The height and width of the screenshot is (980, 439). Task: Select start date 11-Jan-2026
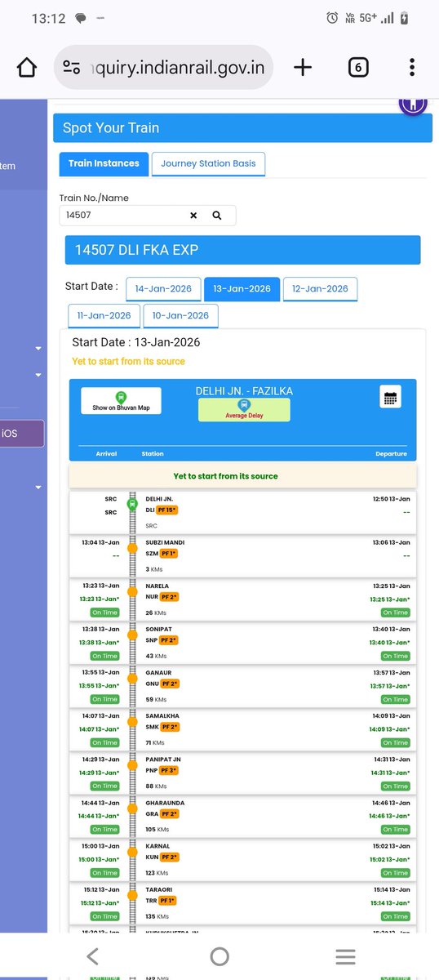tap(104, 315)
